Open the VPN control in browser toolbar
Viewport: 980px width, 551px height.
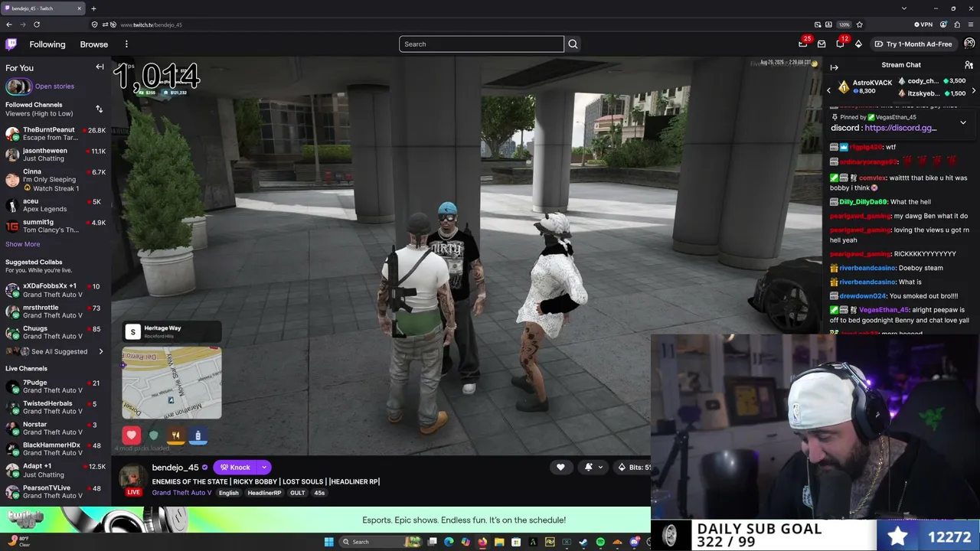[924, 24]
